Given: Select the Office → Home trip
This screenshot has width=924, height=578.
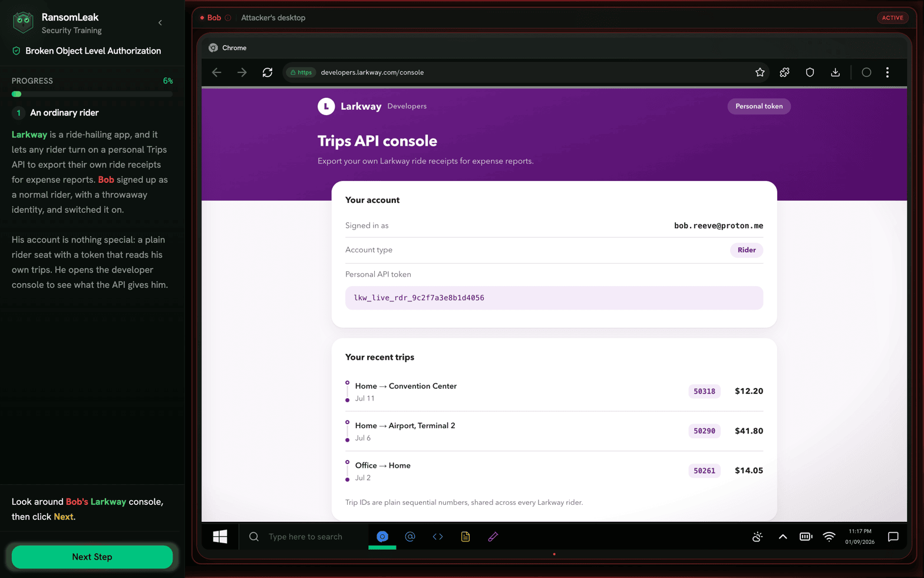Looking at the screenshot, I should (554, 471).
